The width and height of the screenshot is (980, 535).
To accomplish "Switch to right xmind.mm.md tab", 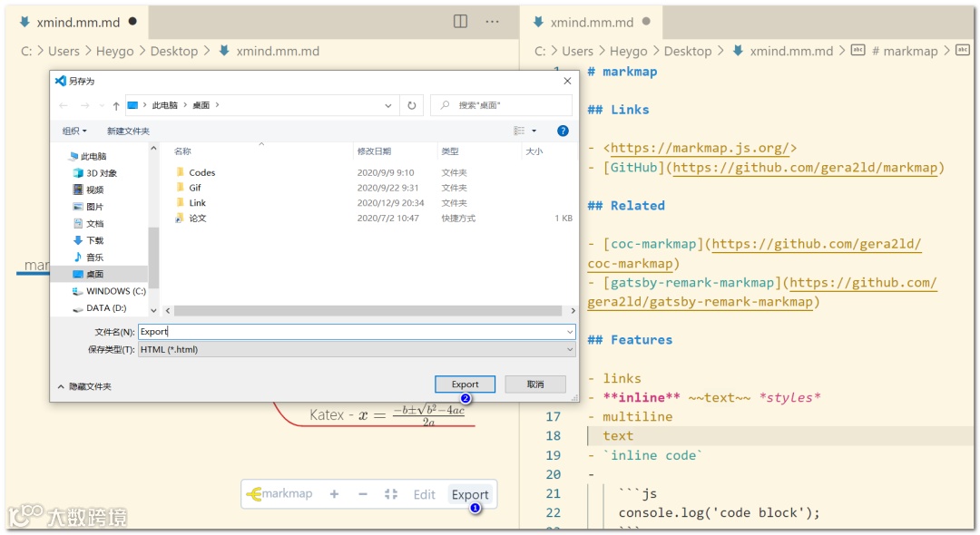I will point(592,22).
